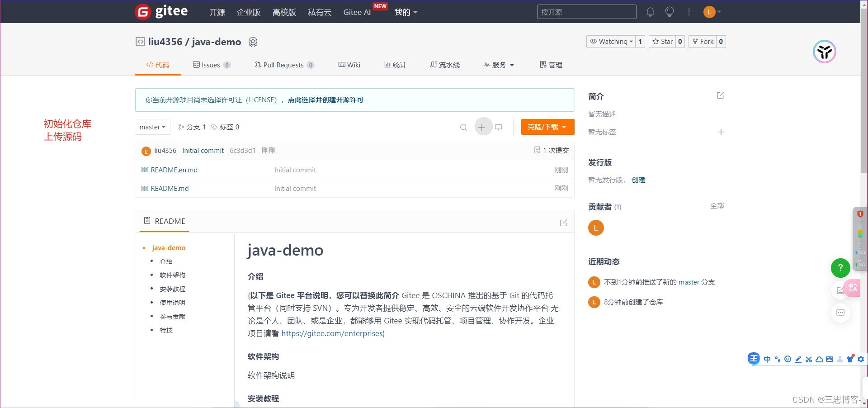868x408 pixels.
Task: Open the master branch dropdown
Action: coord(152,127)
